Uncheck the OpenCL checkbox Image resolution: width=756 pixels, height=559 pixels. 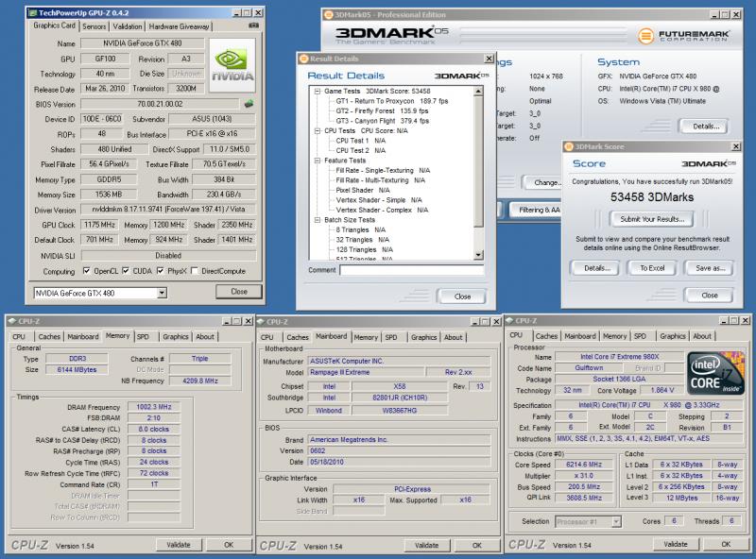(88, 271)
